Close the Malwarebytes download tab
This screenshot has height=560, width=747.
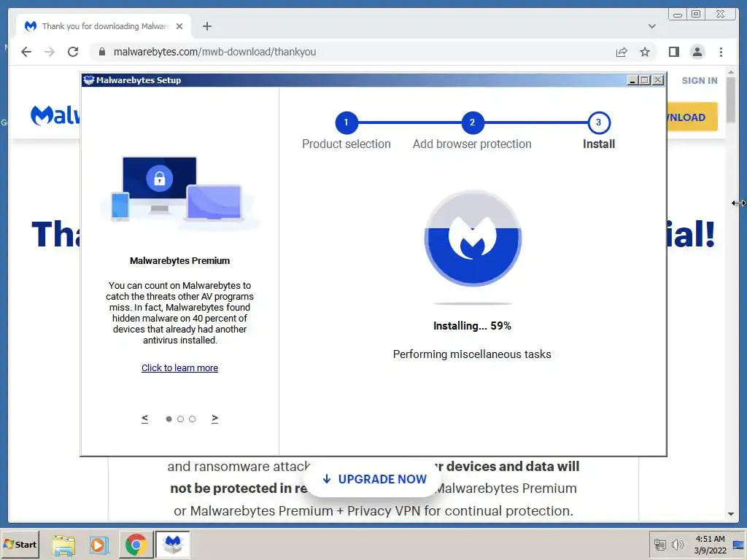[x=179, y=26]
